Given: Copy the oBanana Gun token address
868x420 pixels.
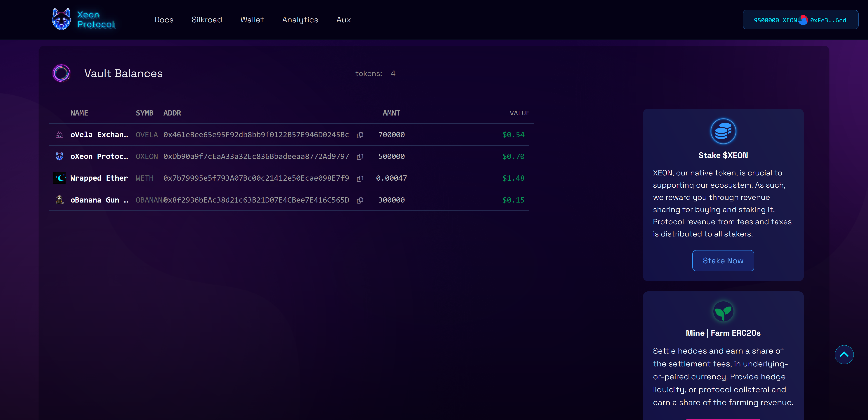Looking at the screenshot, I should [360, 201].
